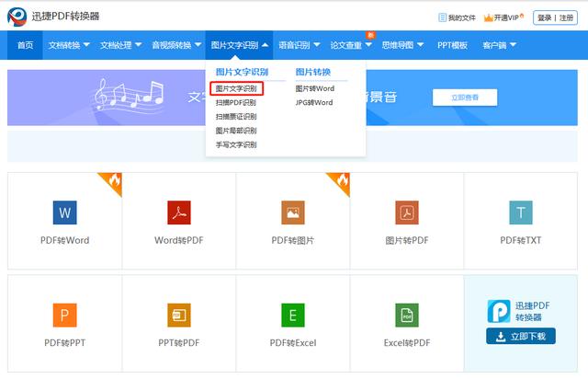Click the new badge above 论文查重
Viewport: 588px width, 379px height.
coord(370,35)
